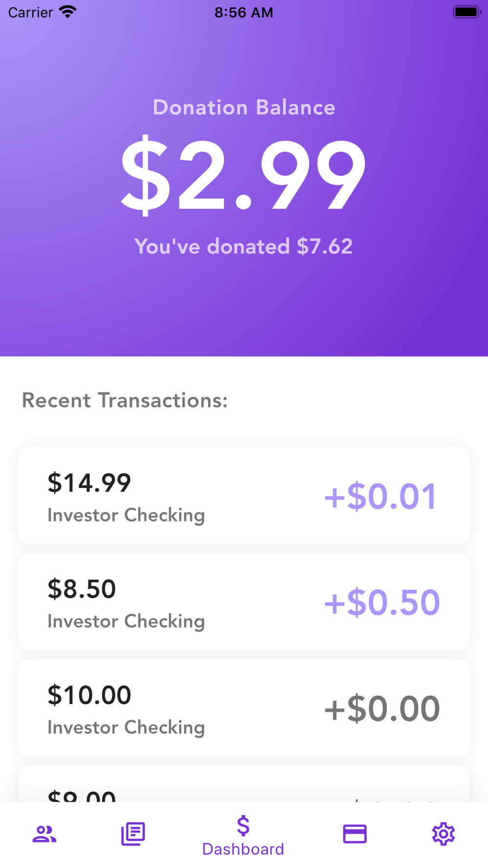Tap the You've donated $7.62 text
488x868 pixels.
tap(244, 247)
